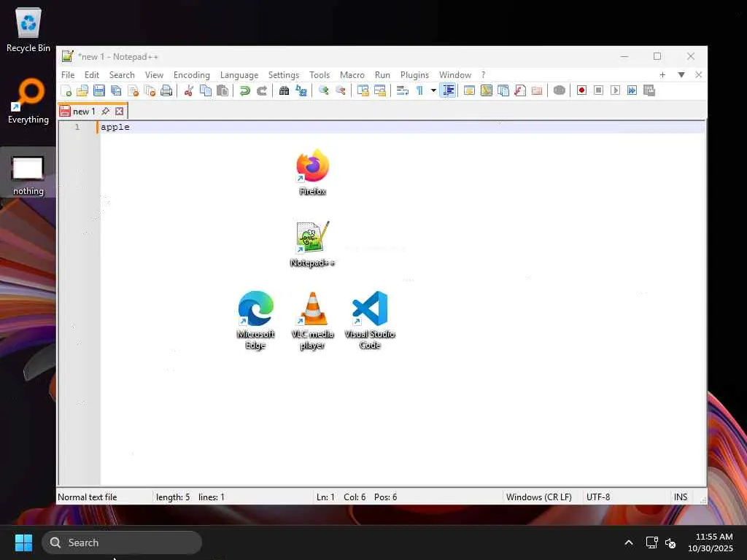Undo the last edit with green arrow
The width and height of the screenshot is (747, 560).
245,90
